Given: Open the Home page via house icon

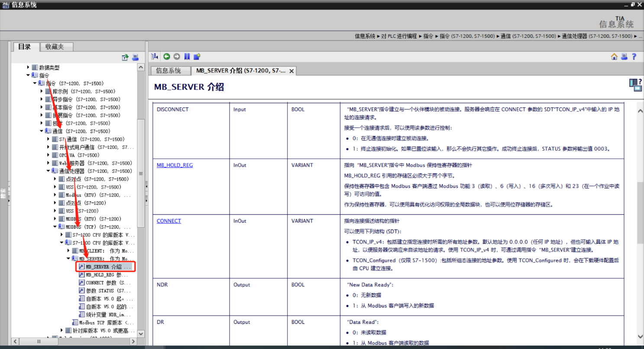Looking at the screenshot, I should 614,57.
